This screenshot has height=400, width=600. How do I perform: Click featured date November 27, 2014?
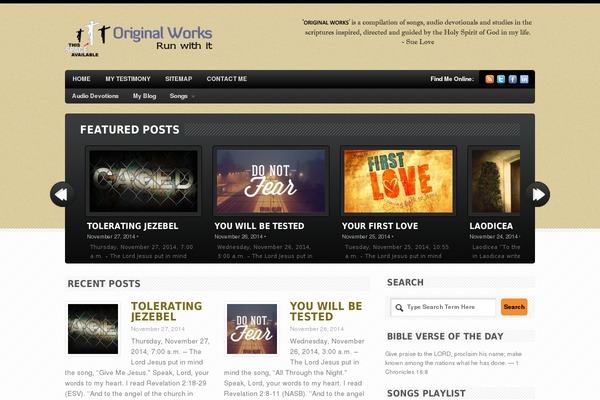(x=111, y=237)
